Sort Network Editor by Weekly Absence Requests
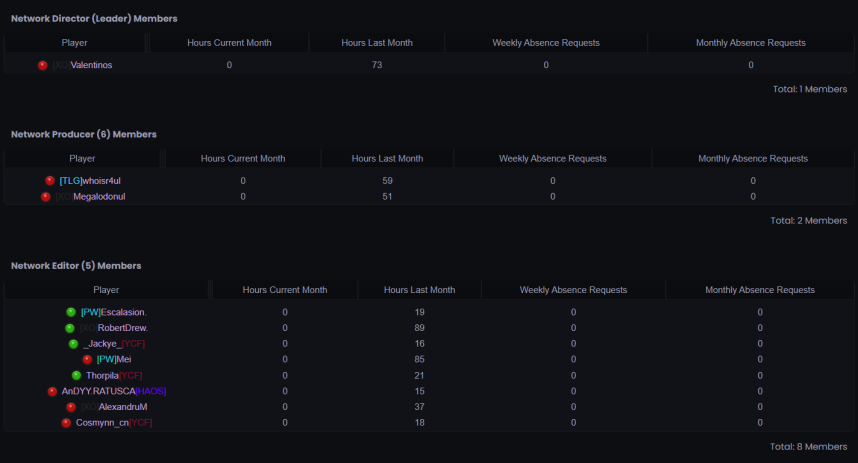The width and height of the screenshot is (858, 463). click(x=573, y=290)
